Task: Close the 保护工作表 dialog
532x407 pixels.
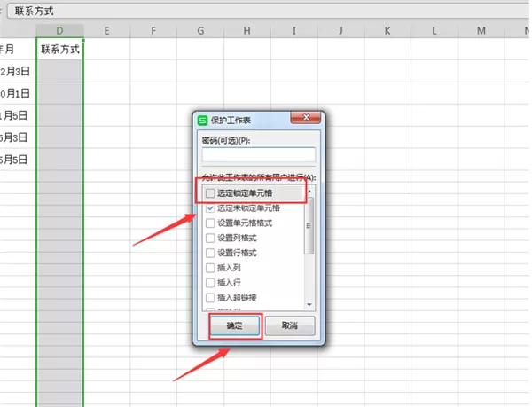Action: tap(306, 117)
